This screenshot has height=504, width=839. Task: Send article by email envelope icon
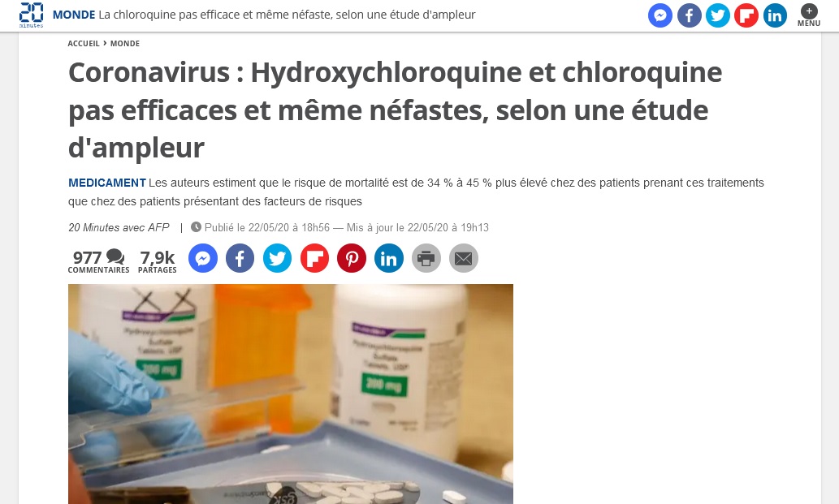pyautogui.click(x=464, y=259)
